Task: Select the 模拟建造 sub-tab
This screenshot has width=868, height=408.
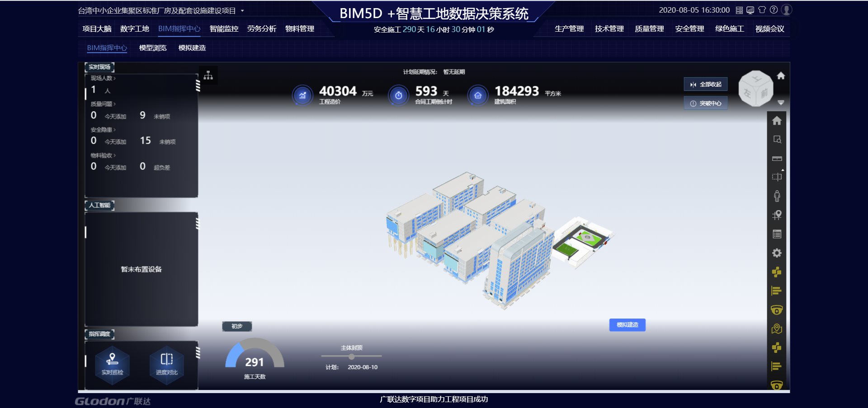Action: pyautogui.click(x=192, y=48)
